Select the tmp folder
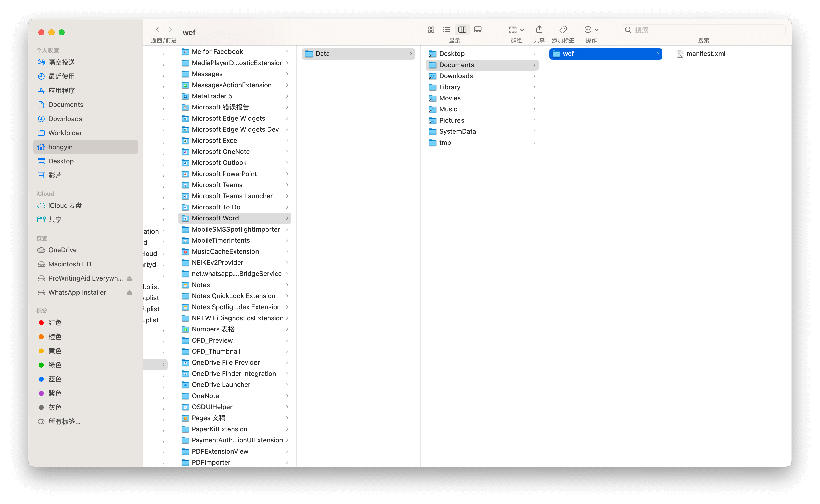The height and width of the screenshot is (504, 820). tap(482, 142)
